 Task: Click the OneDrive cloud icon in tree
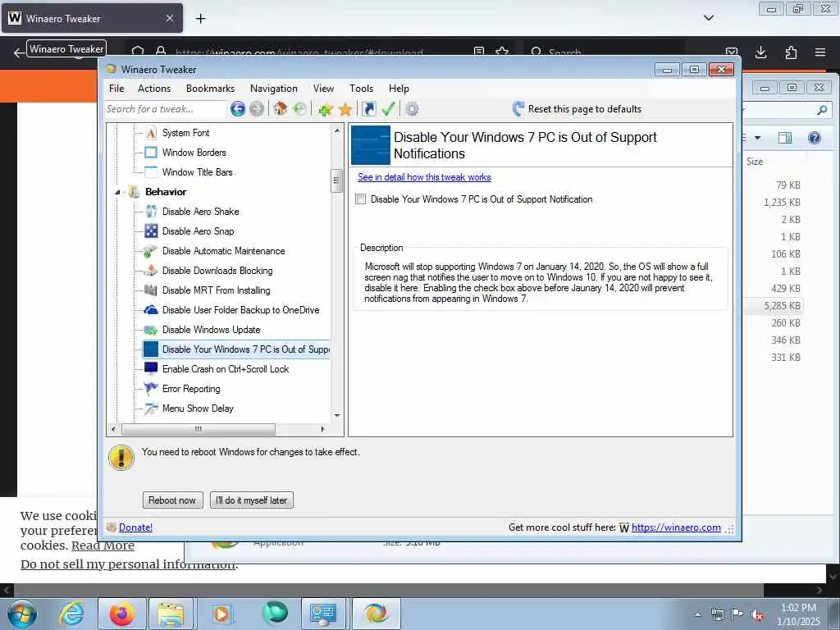(151, 309)
